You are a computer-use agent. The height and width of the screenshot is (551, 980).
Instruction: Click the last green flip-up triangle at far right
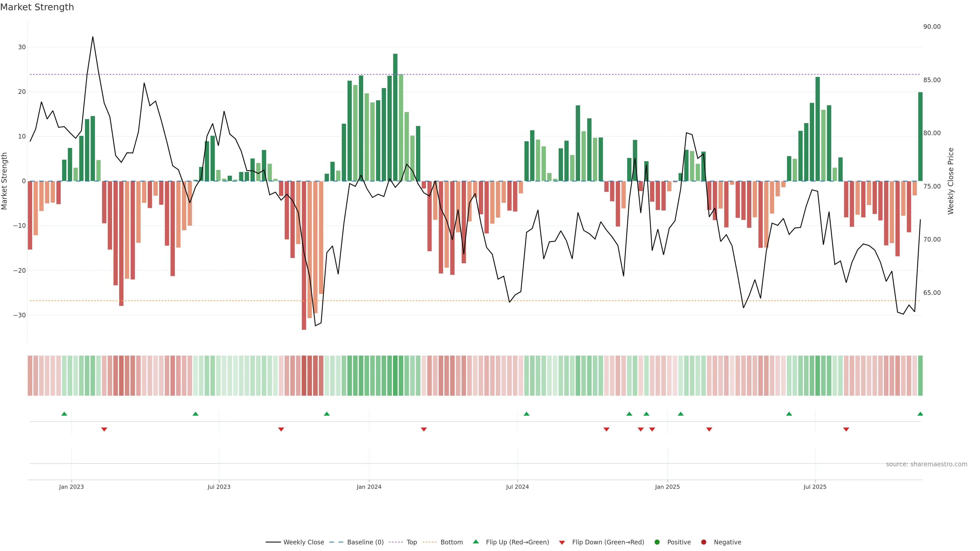(920, 414)
